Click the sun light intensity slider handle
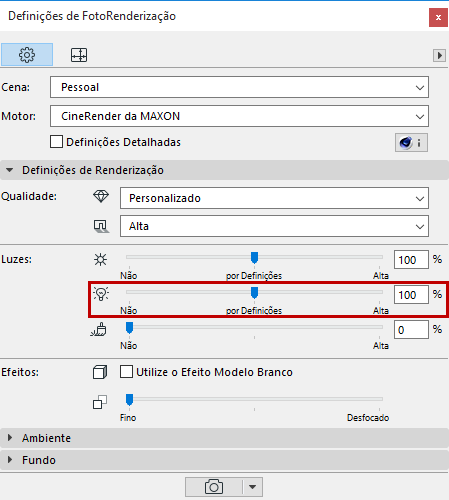Viewport: 449px width, 500px height. pyautogui.click(x=254, y=258)
